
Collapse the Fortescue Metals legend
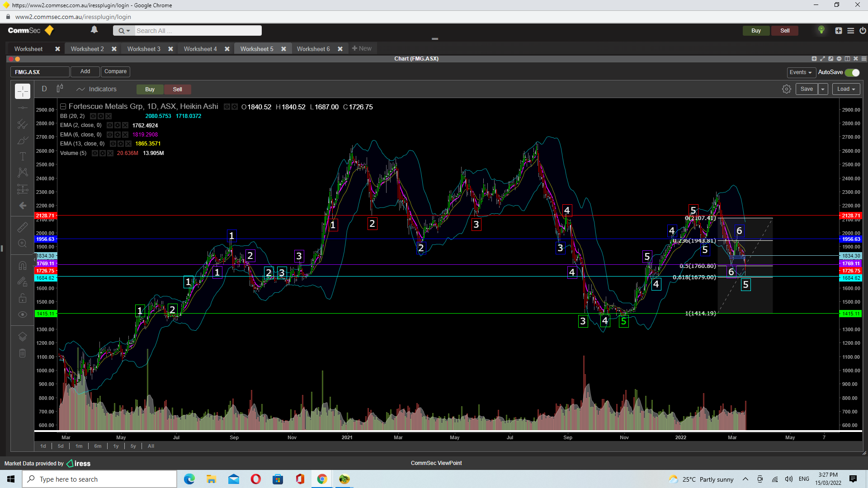click(63, 107)
